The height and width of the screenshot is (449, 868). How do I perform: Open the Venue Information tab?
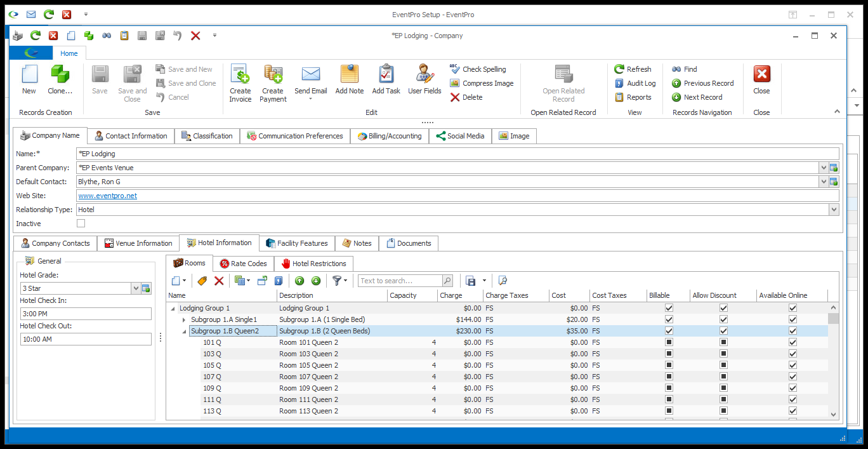click(138, 243)
